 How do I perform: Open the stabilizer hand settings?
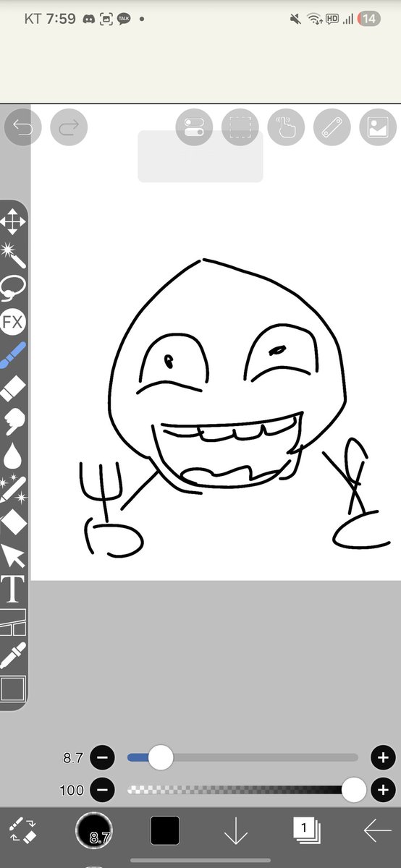point(286,127)
